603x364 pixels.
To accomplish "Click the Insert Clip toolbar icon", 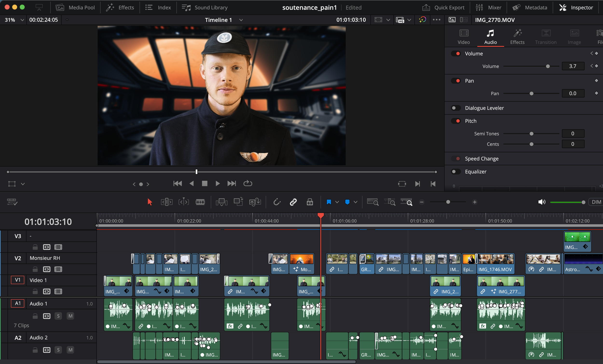I will point(221,202).
